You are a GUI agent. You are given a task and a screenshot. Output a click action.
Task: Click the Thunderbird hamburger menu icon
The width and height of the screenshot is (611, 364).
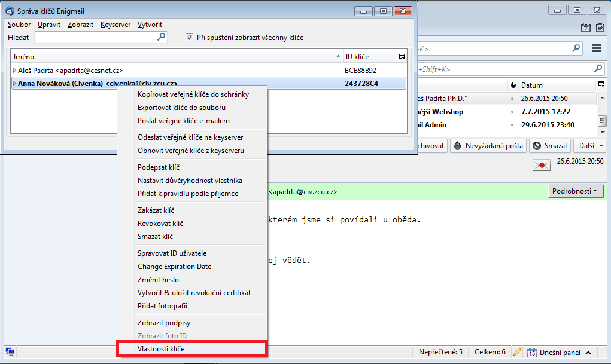coord(596,48)
